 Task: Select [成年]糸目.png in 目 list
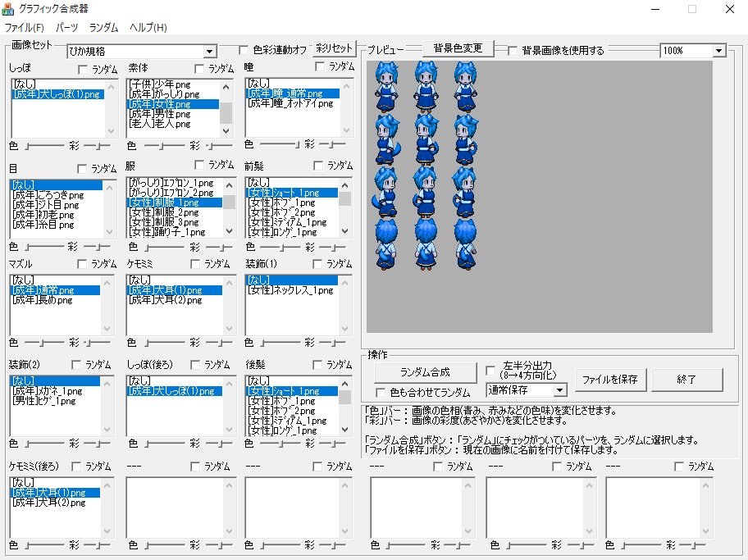(x=57, y=224)
